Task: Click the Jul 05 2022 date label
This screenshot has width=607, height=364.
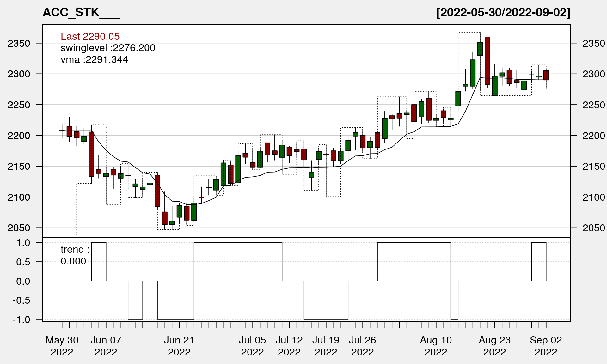Action: (252, 346)
